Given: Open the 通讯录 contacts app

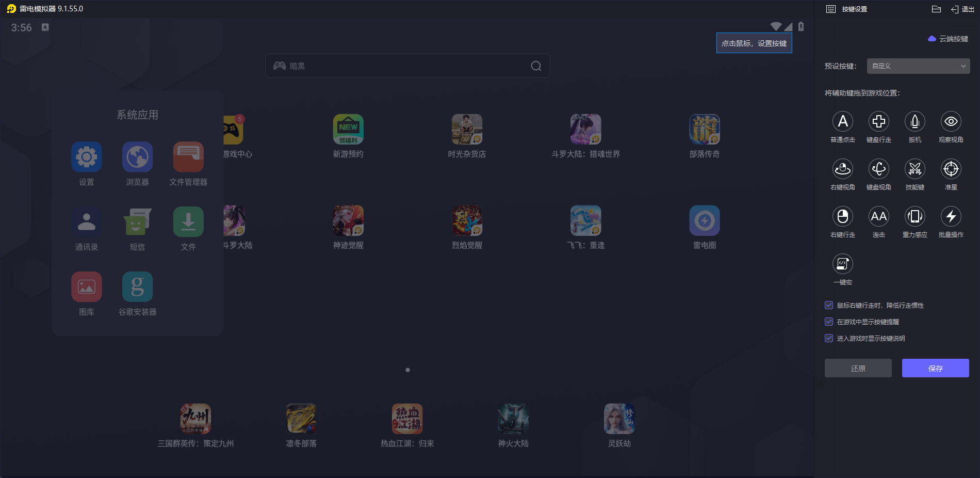Looking at the screenshot, I should pos(87,222).
